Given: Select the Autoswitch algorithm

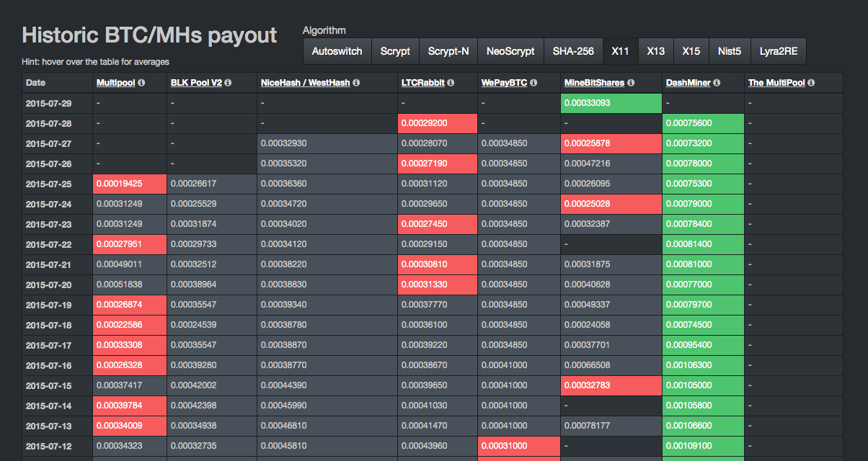Looking at the screenshot, I should point(337,51).
